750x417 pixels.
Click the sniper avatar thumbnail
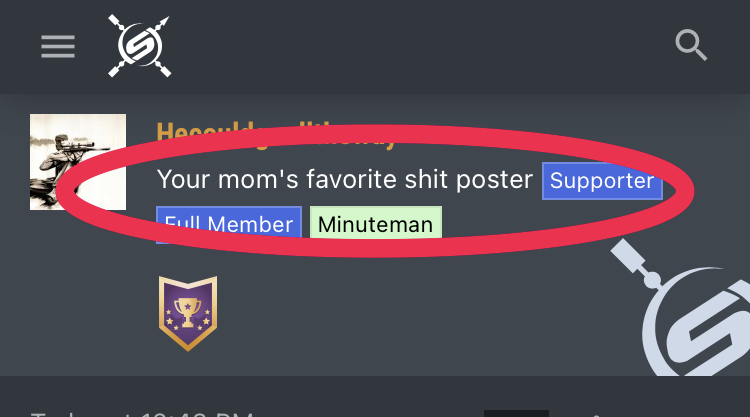click(78, 162)
